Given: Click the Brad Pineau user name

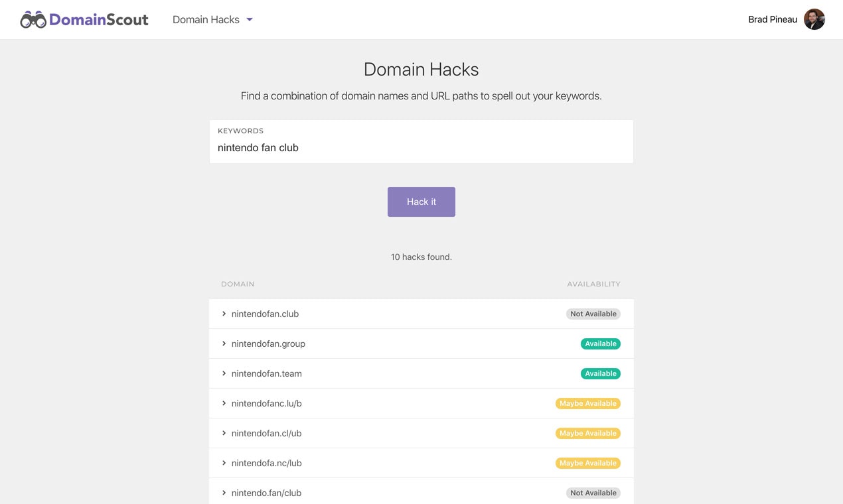Looking at the screenshot, I should [x=773, y=20].
